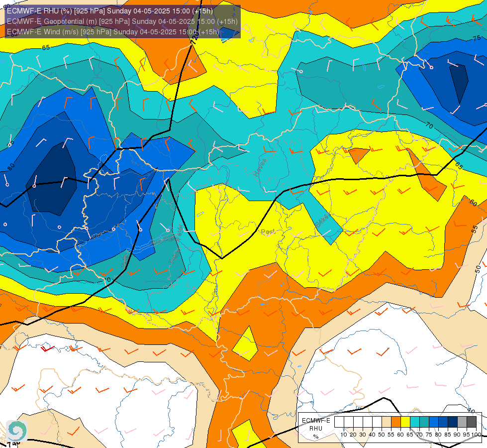
Task: Pick the teal 70-75 legend swatch
Action: (424, 422)
